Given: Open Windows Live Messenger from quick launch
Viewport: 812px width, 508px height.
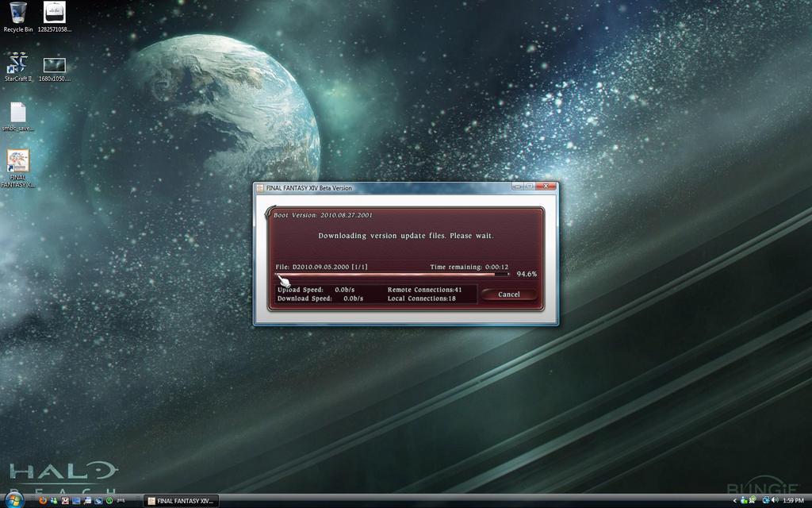Looking at the screenshot, I should click(x=54, y=501).
